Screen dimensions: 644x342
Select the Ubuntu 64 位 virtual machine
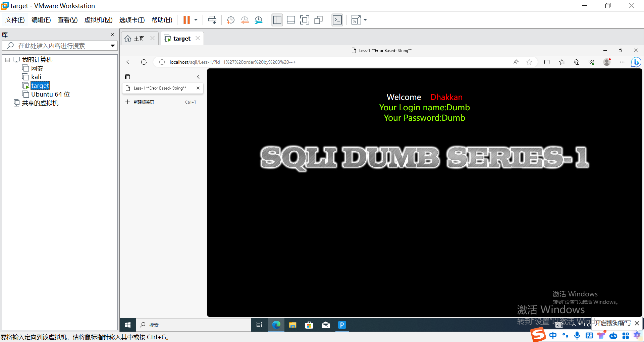coord(46,95)
